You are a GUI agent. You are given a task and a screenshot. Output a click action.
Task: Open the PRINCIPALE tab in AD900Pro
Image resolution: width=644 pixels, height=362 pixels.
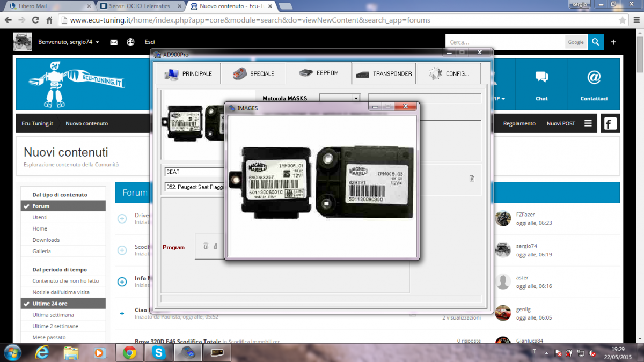click(188, 74)
